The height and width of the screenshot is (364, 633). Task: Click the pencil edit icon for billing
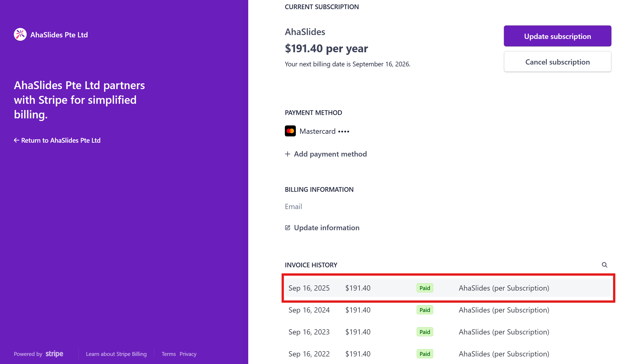coord(287,228)
